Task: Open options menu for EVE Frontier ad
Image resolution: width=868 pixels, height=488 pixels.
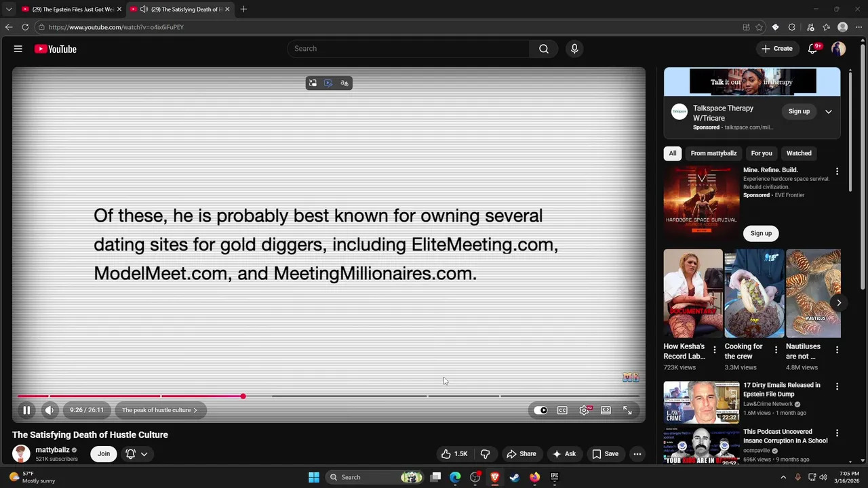Action: point(837,171)
